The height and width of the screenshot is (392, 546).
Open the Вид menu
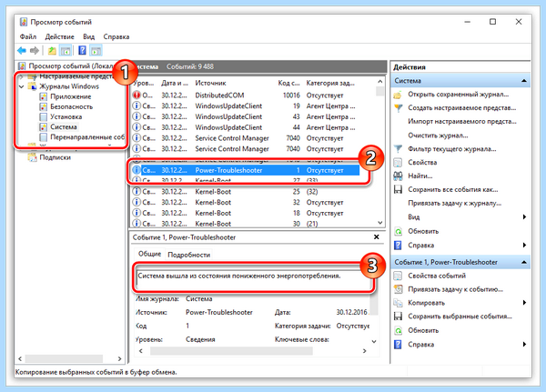click(x=89, y=36)
